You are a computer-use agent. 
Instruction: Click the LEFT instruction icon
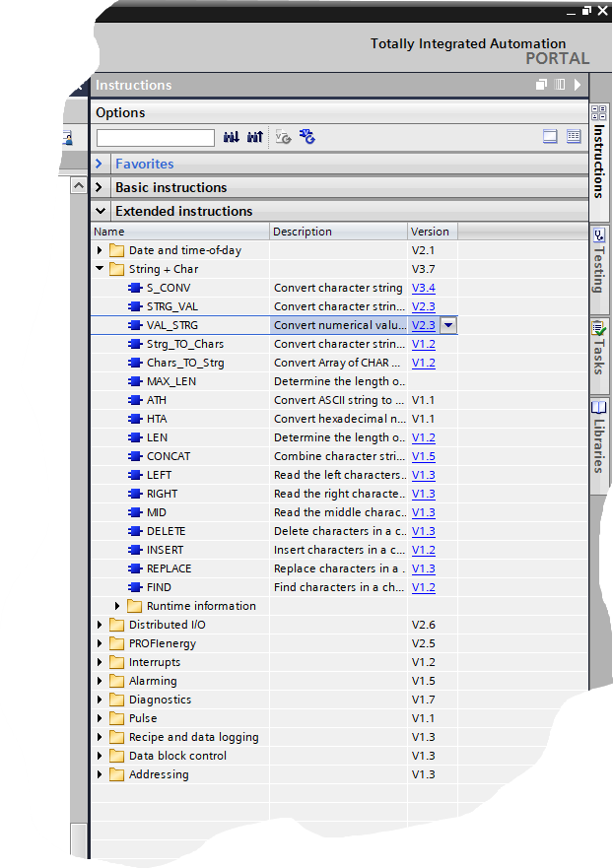(135, 475)
